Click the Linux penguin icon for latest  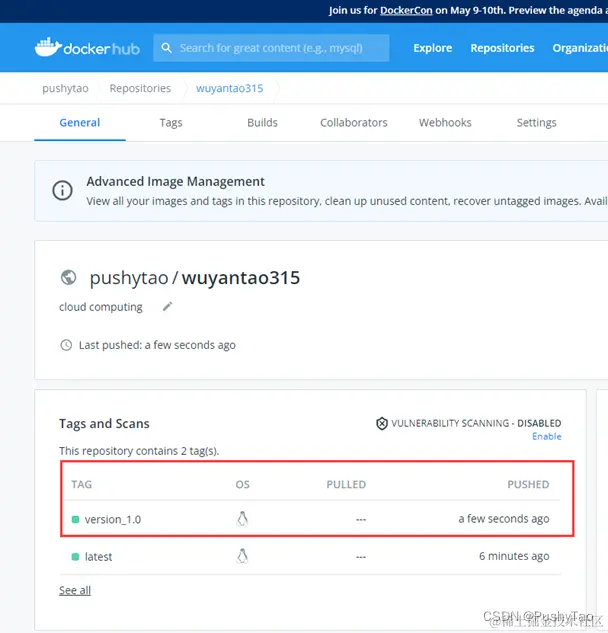pos(242,556)
